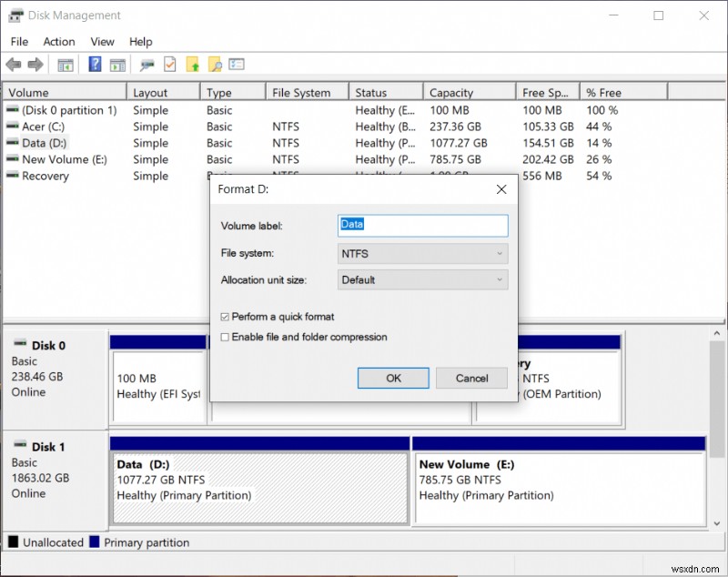The image size is (728, 577).
Task: Sort by the File System column header
Action: 308,93
